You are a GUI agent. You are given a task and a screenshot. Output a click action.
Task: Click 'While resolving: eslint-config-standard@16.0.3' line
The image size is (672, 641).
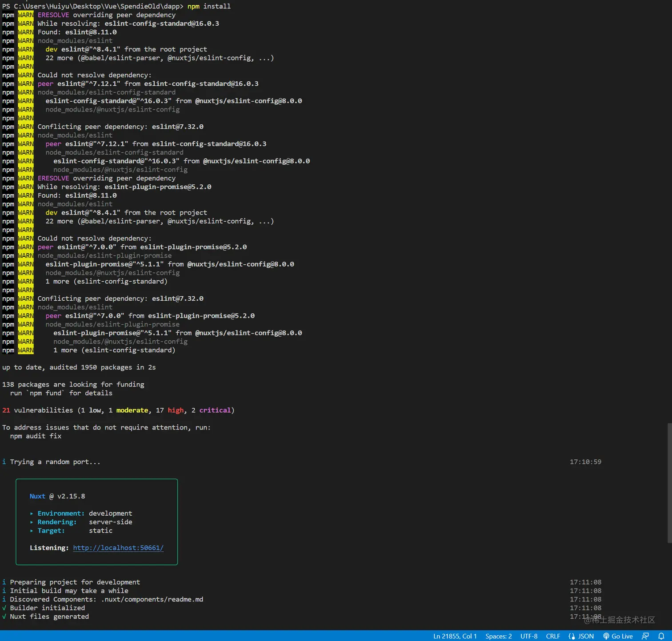tap(128, 24)
